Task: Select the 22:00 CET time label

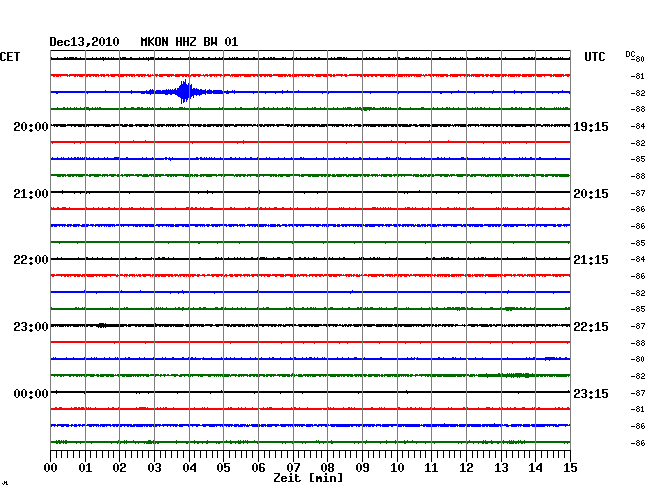Action: pos(31,260)
